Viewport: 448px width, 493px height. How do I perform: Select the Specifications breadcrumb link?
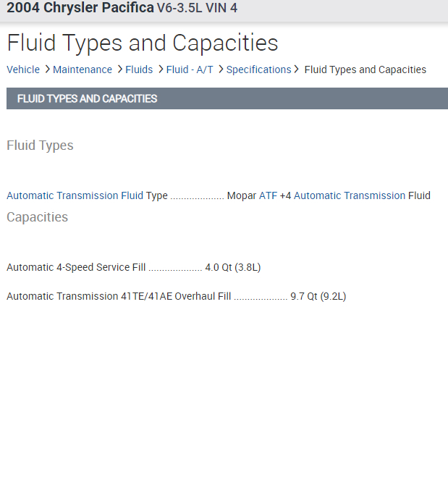click(258, 70)
